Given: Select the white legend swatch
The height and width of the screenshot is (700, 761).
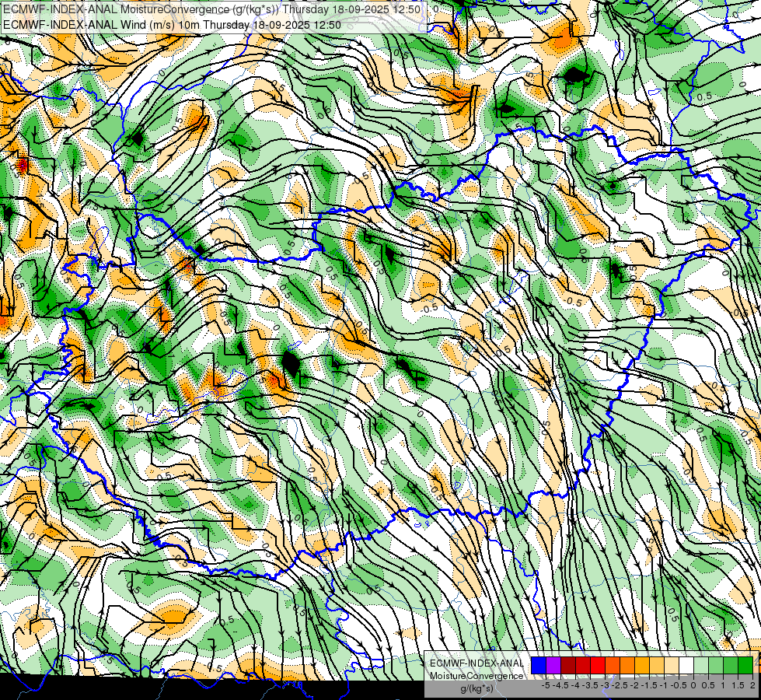Looking at the screenshot, I should [686, 665].
